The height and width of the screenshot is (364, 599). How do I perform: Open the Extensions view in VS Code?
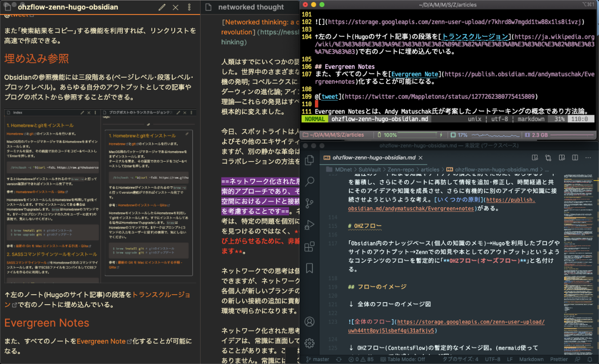[x=309, y=246]
